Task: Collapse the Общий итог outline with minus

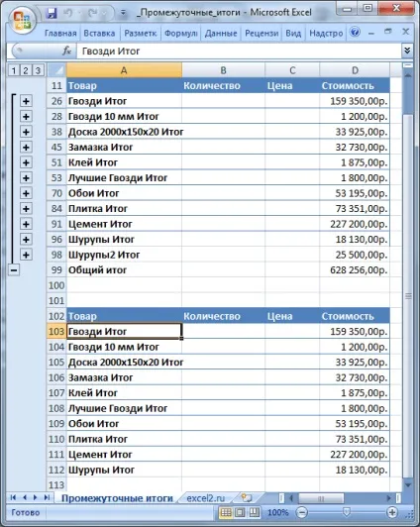Action: pyautogui.click(x=14, y=269)
